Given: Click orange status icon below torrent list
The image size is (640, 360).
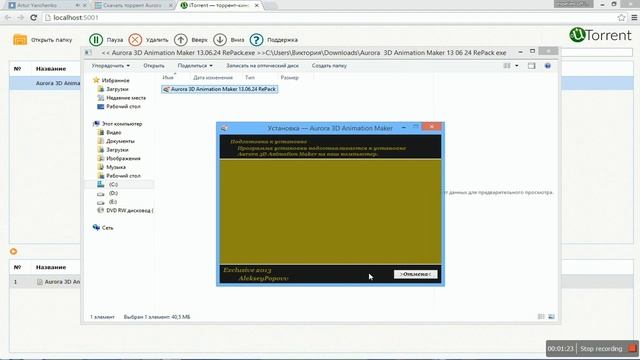Looking at the screenshot, I should 13,251.
